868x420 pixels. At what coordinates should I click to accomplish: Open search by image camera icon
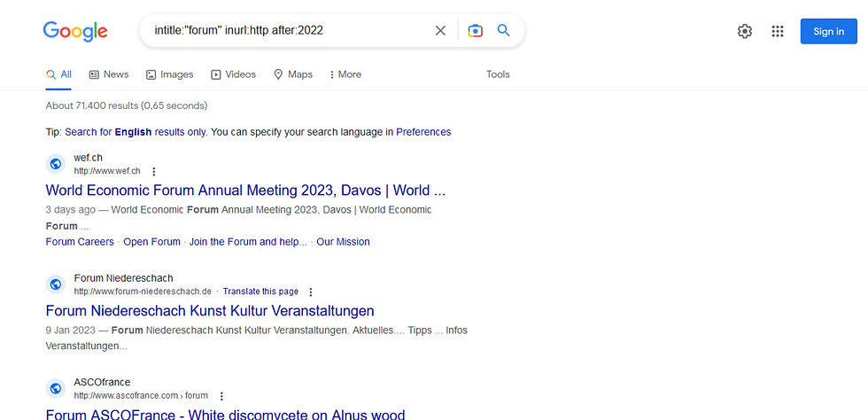click(475, 30)
